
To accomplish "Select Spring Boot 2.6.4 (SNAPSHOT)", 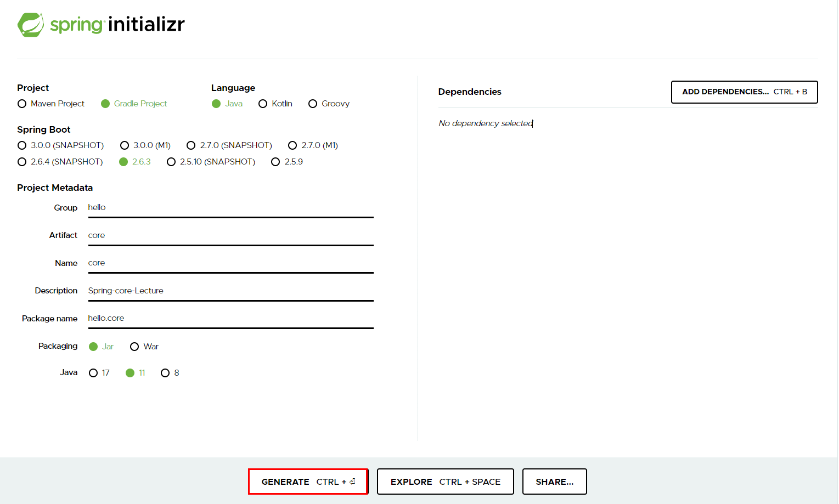I will point(60,162).
